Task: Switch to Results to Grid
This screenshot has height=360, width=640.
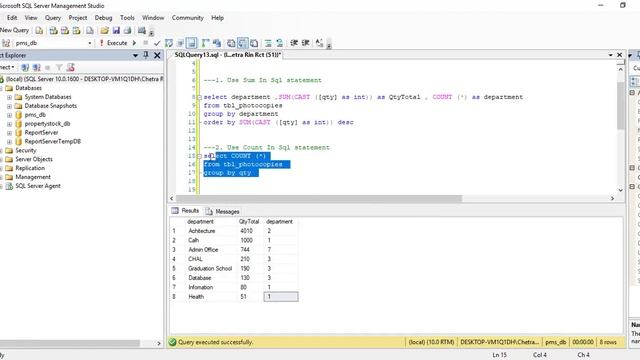Action: 242,43
